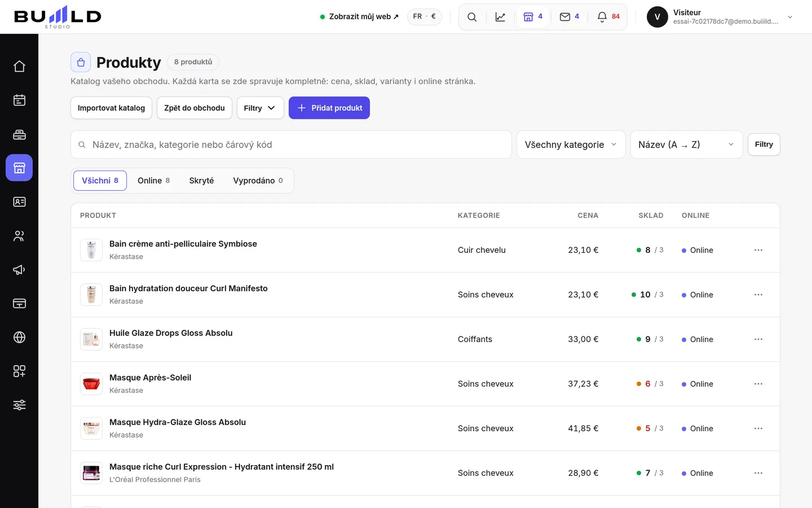This screenshot has height=508, width=812.
Task: Select the highlighted shop icon in the sidebar
Action: point(19,168)
